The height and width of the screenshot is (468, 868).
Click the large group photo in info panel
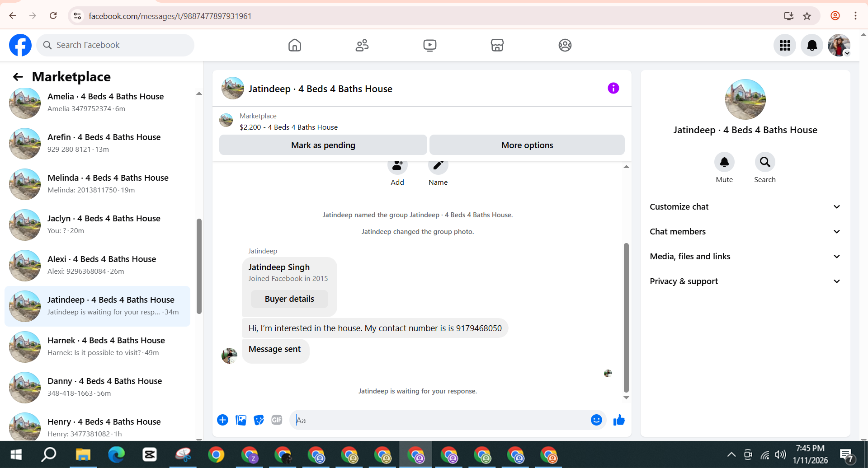click(x=745, y=99)
